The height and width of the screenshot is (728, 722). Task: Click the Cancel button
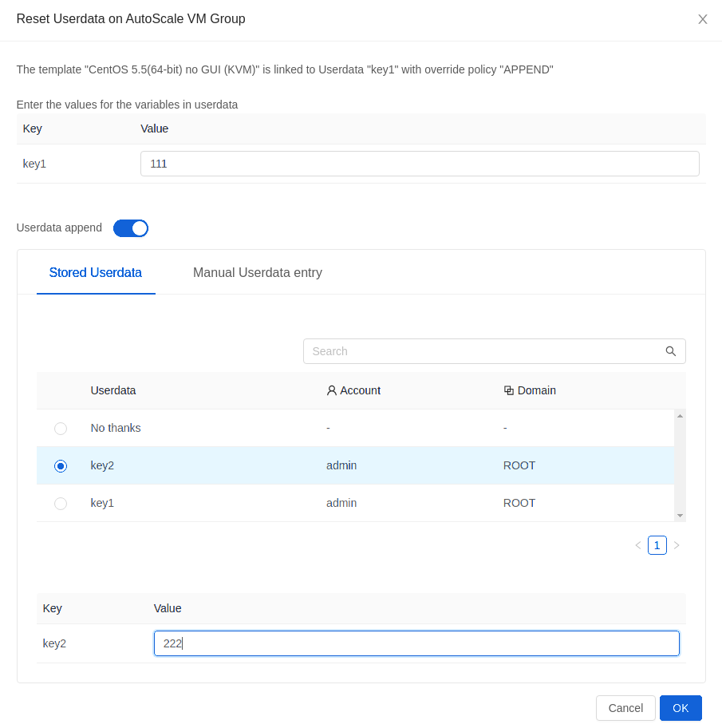[625, 708]
